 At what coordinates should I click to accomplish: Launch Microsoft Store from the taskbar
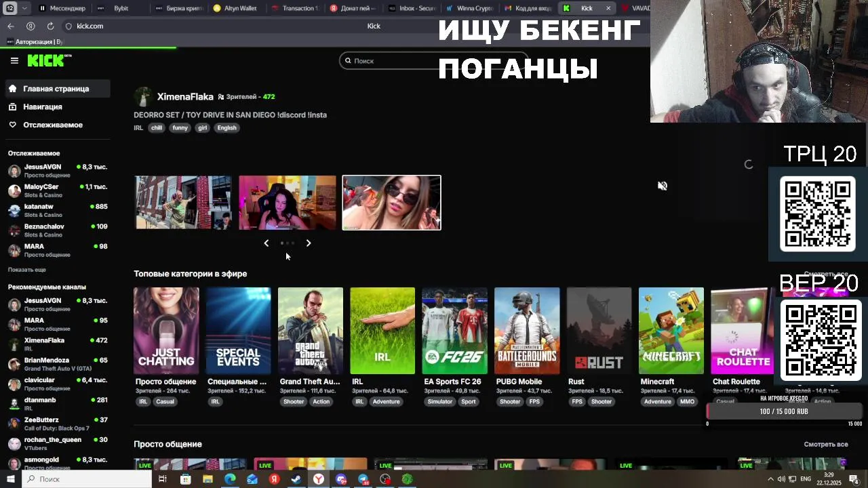(x=186, y=479)
